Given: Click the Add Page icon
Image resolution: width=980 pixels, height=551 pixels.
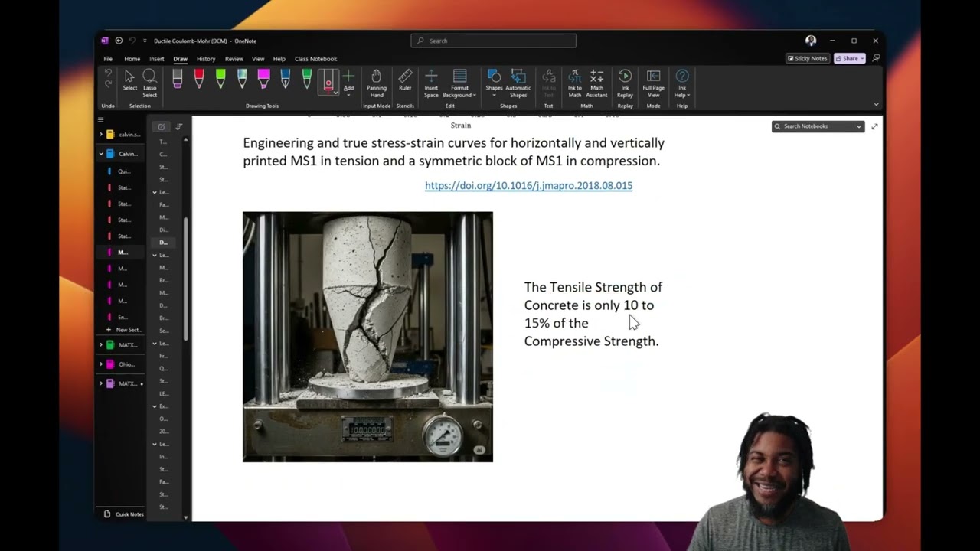Looking at the screenshot, I should click(x=161, y=126).
